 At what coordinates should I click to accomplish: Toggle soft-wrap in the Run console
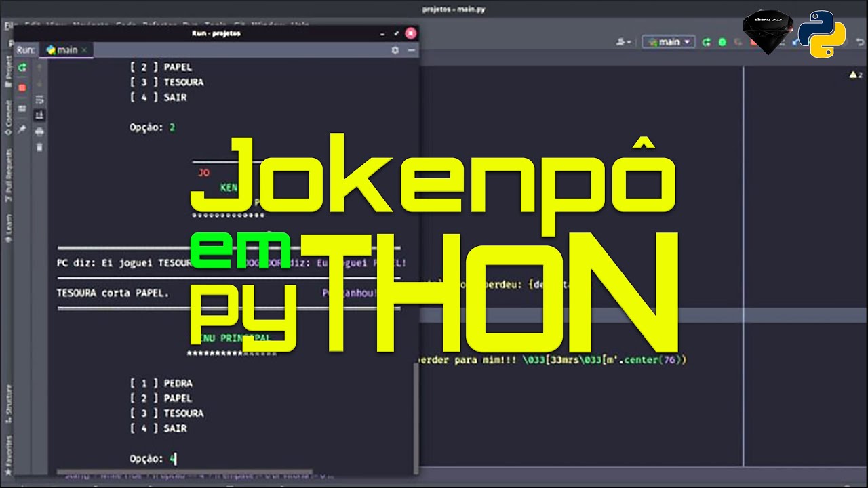[39, 100]
